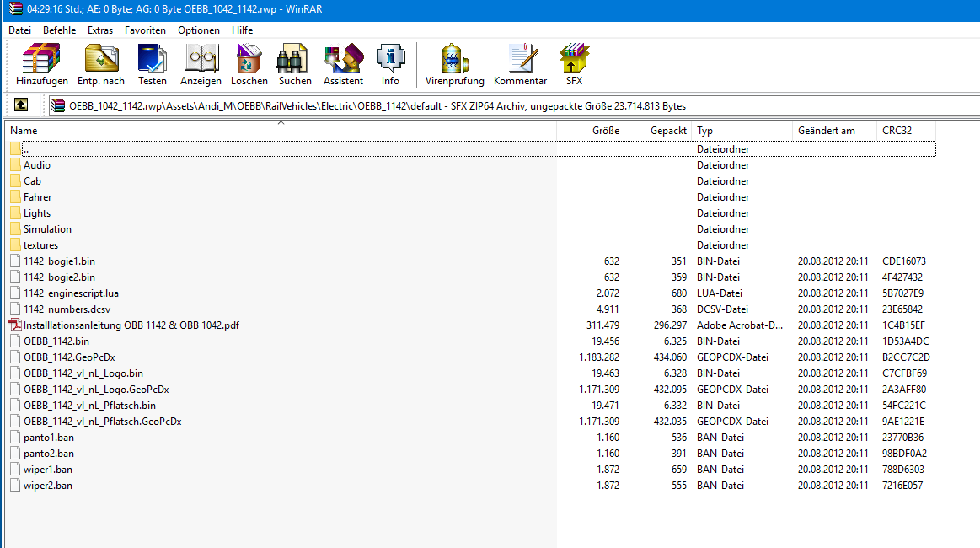Click CRC32 value CDE16073

coord(904,261)
